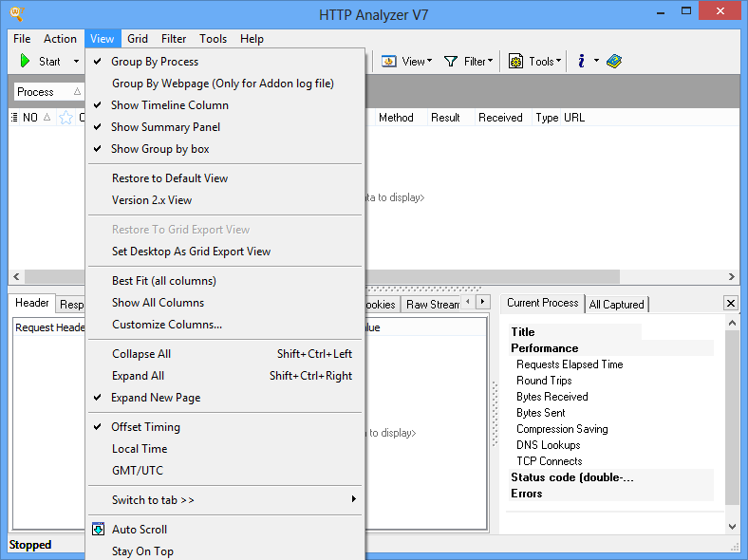The width and height of the screenshot is (748, 560).
Task: Click the URL column header
Action: (574, 118)
